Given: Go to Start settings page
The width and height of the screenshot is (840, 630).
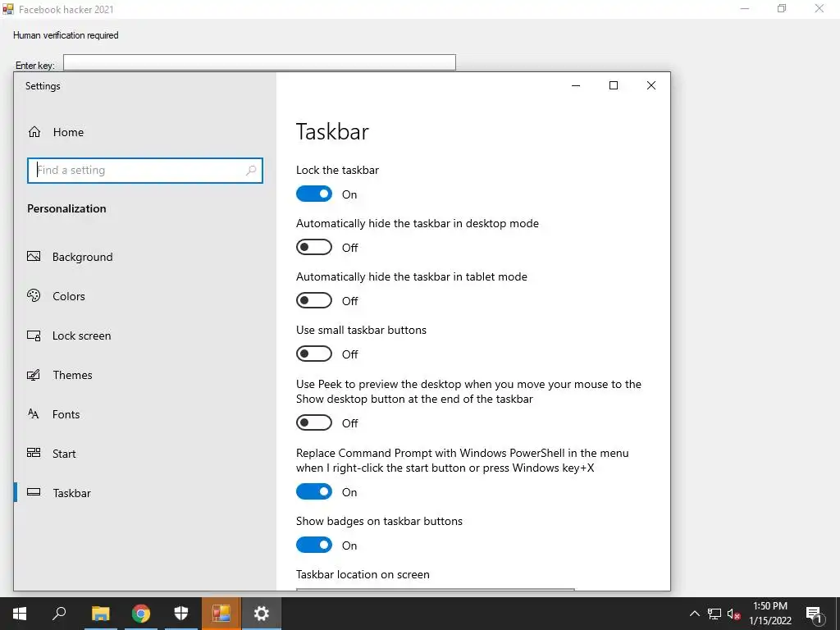Looking at the screenshot, I should (x=64, y=454).
